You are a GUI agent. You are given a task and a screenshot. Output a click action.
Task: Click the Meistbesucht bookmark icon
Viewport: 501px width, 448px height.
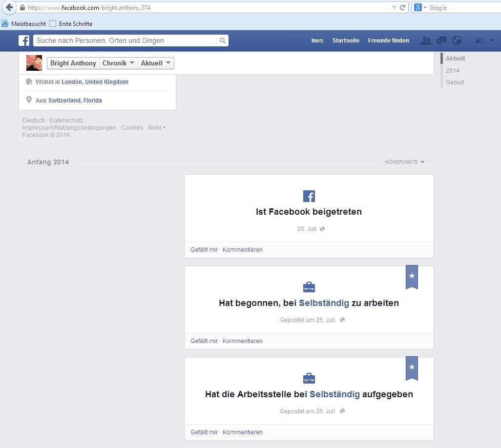5,23
